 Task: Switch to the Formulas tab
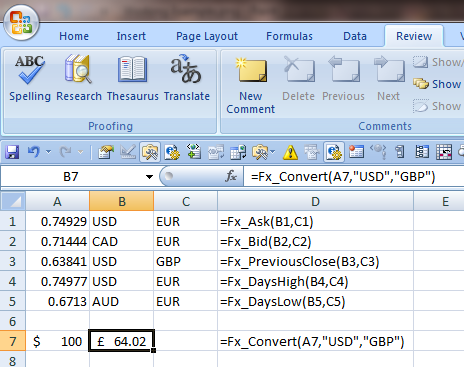[x=289, y=36]
